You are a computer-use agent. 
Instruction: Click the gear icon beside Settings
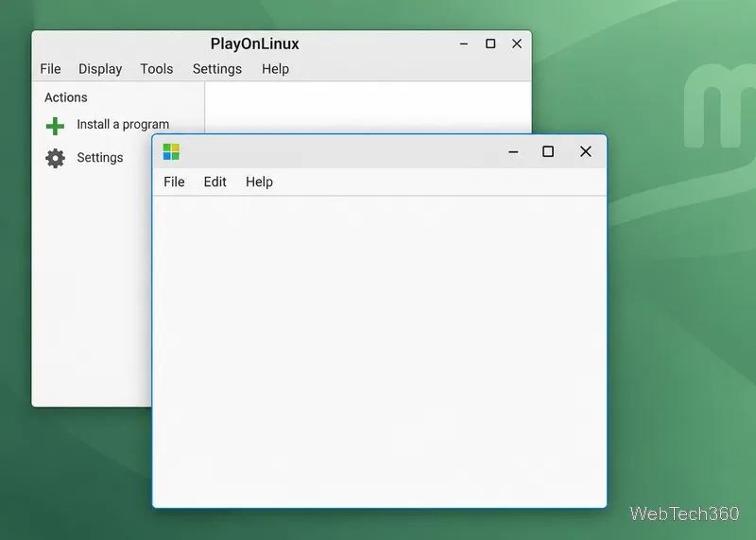(x=55, y=158)
